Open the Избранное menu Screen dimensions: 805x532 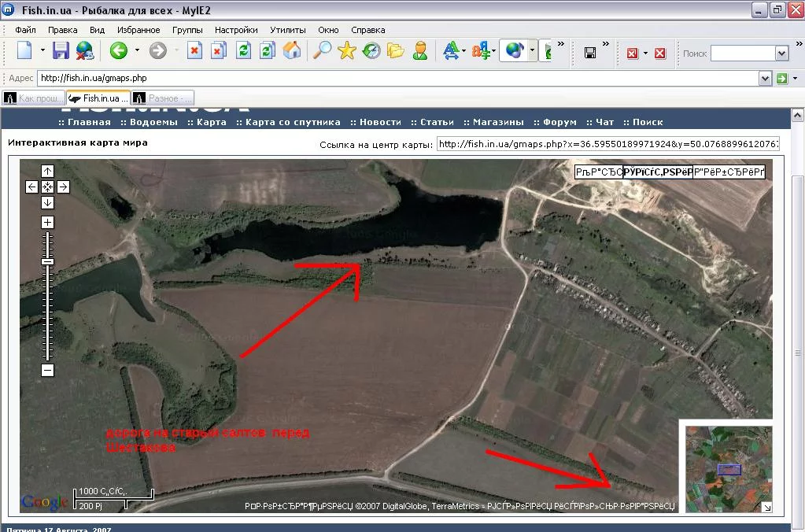tap(138, 30)
